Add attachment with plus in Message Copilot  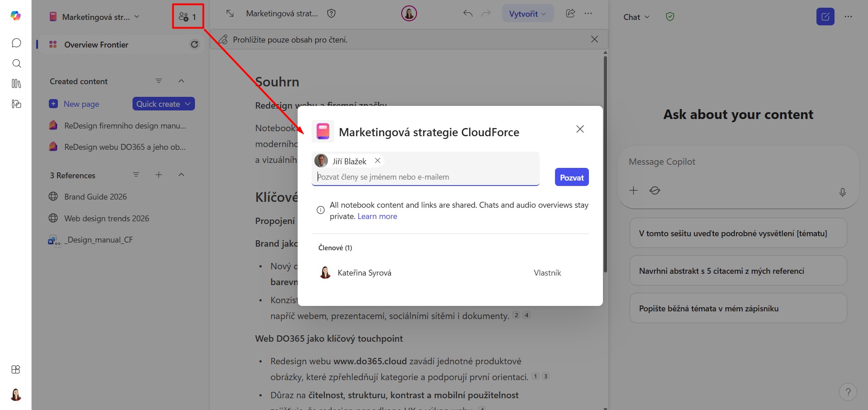point(633,191)
